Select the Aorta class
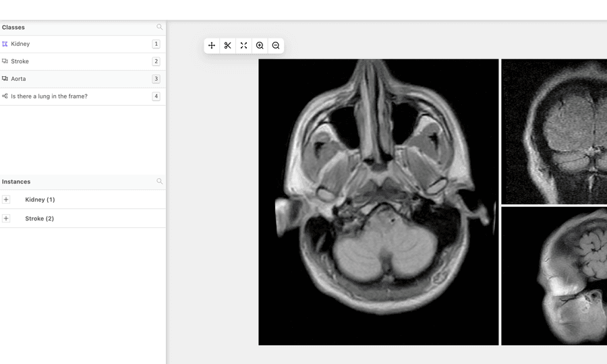The image size is (607, 364). click(x=83, y=79)
